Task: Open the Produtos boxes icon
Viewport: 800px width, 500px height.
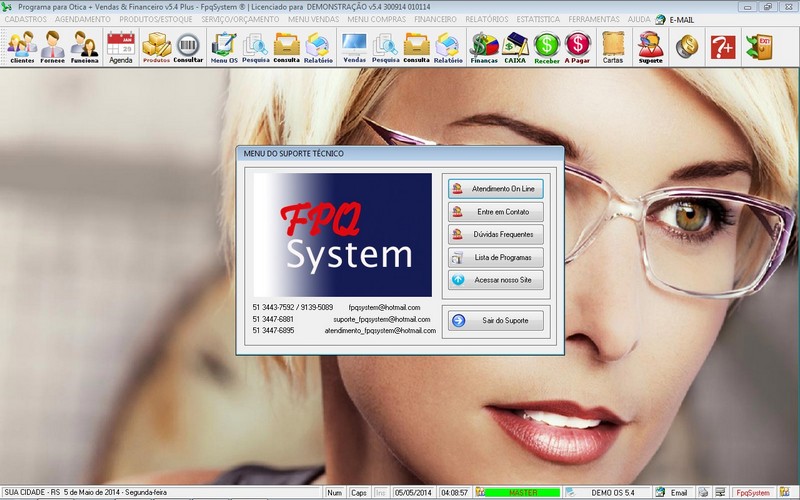Action: (156, 46)
